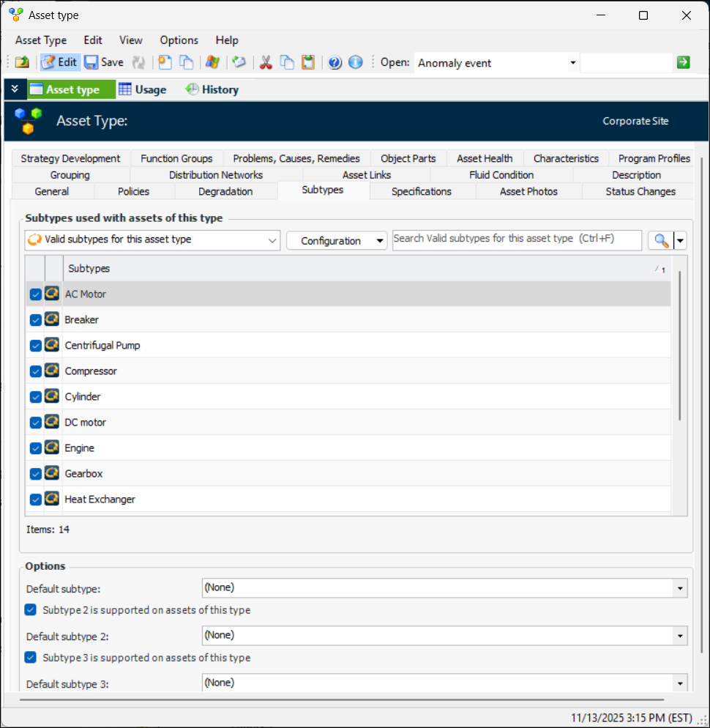The width and height of the screenshot is (710, 728).
Task: Expand the Configuration dropdown
Action: click(336, 240)
